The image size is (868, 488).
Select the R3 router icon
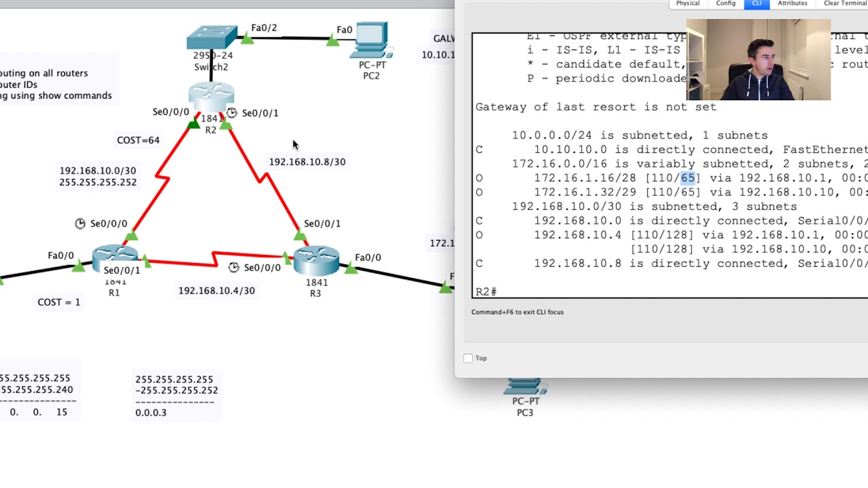tap(316, 259)
